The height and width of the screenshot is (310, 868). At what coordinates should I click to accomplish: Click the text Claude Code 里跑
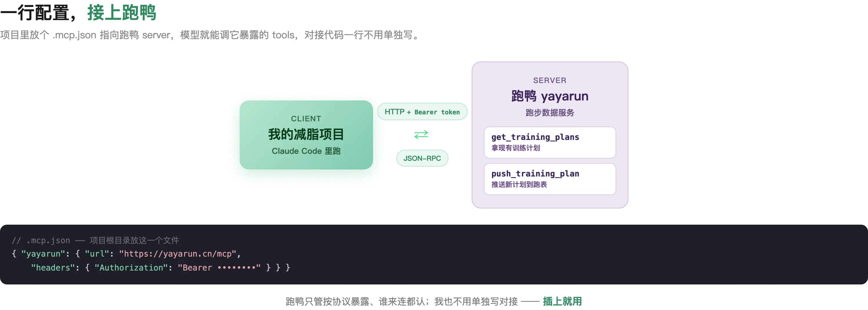click(306, 151)
